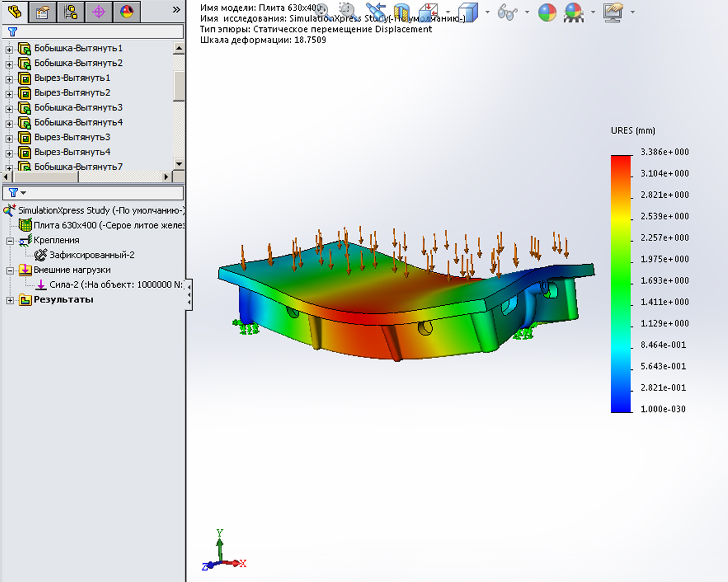Expand the Результаты folder
The width and height of the screenshot is (728, 582).
tap(10, 300)
